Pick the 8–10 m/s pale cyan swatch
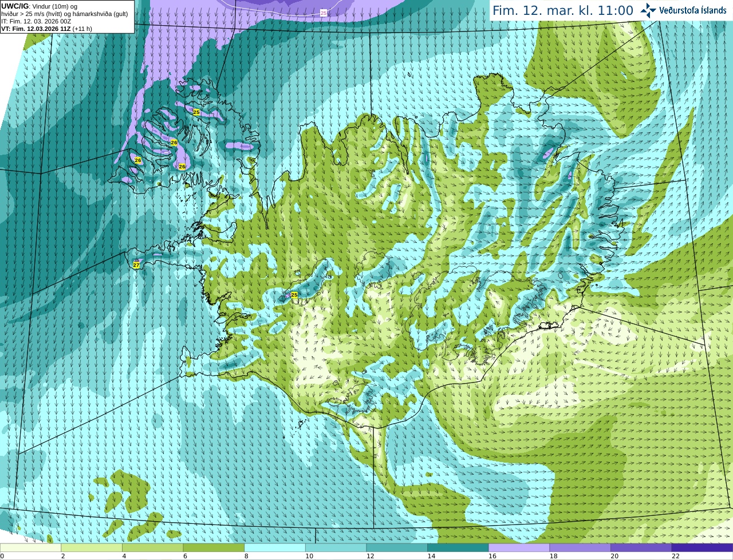The image size is (733, 560). pyautogui.click(x=275, y=547)
